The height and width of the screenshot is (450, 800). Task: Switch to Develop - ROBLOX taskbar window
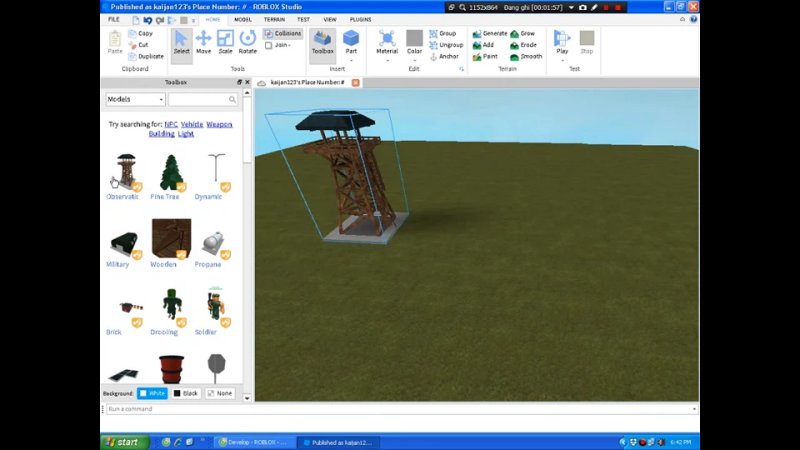point(255,442)
